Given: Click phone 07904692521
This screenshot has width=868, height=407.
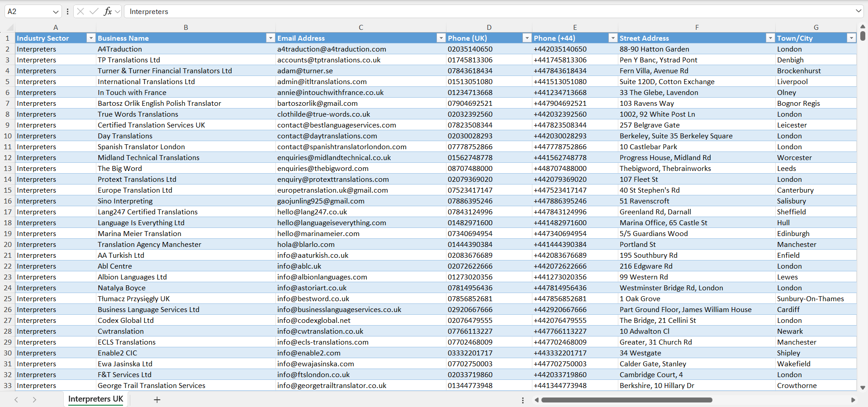Looking at the screenshot, I should [x=489, y=103].
